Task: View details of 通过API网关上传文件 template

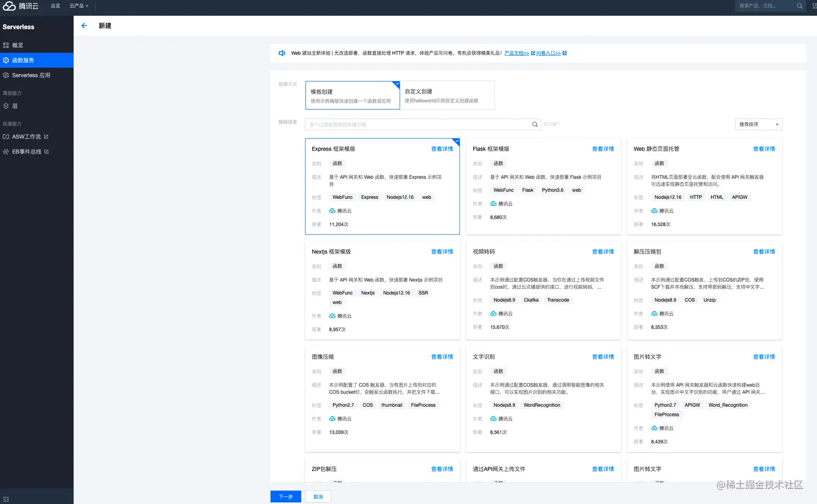Action: [x=603, y=469]
